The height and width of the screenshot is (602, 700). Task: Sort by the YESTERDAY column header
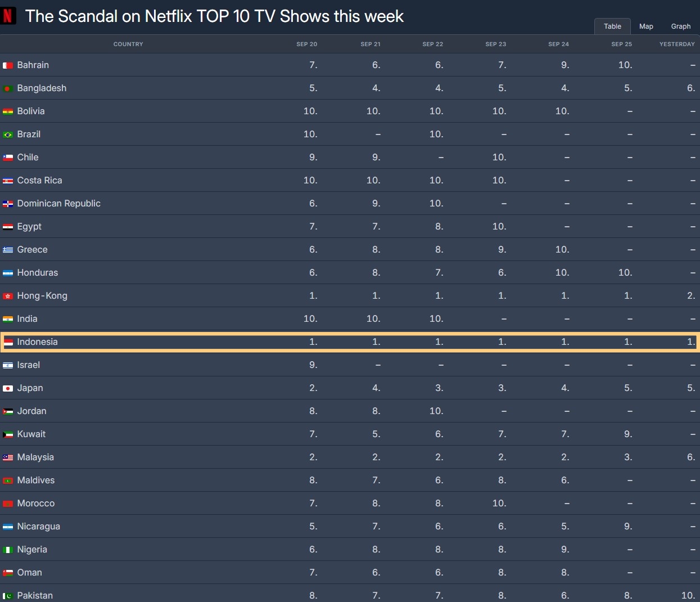(x=677, y=44)
